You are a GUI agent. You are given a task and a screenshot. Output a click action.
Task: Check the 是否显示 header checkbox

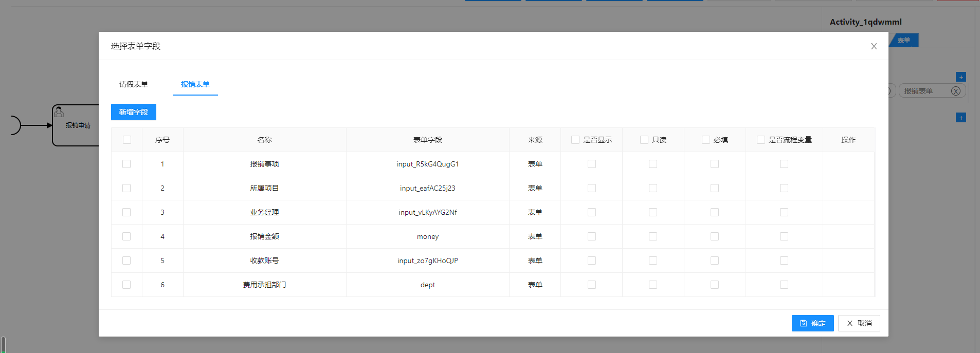(575, 140)
